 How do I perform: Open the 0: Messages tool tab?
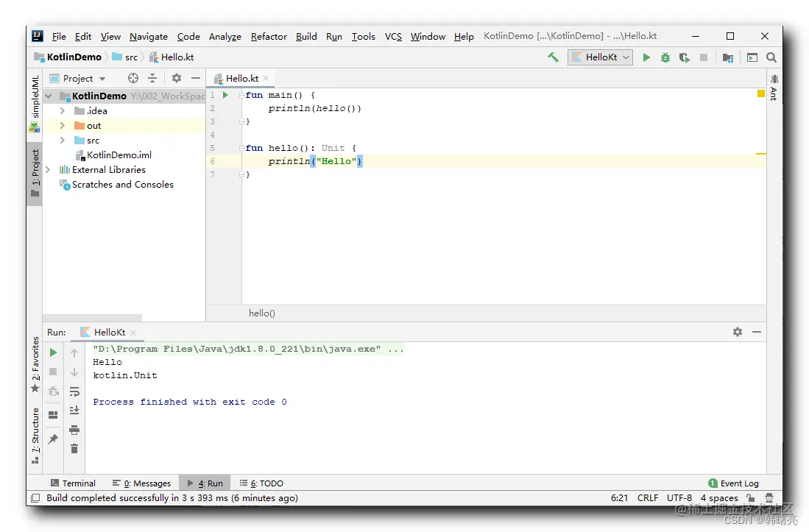click(141, 483)
